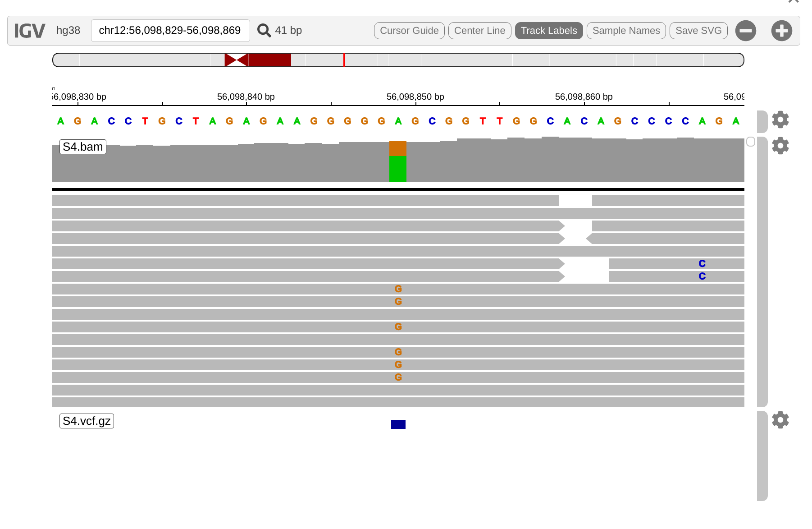Image resolution: width=812 pixels, height=529 pixels.
Task: Enable the Cursor Guide
Action: tap(409, 31)
